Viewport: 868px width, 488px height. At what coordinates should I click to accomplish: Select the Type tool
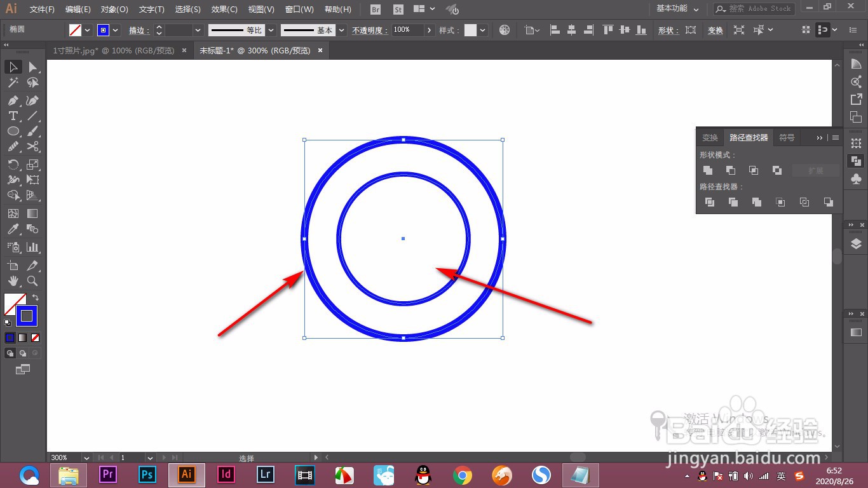(x=13, y=116)
